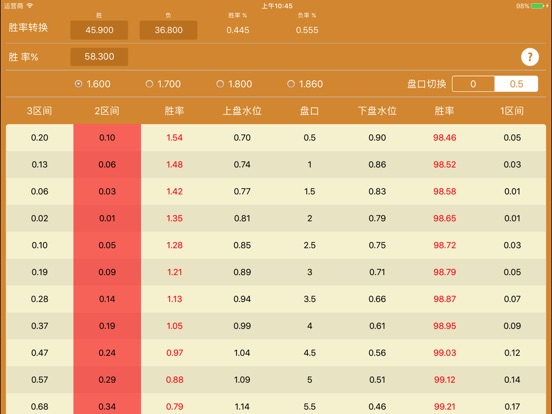
Task: Click red win rate value 98.46
Action: coord(445,138)
